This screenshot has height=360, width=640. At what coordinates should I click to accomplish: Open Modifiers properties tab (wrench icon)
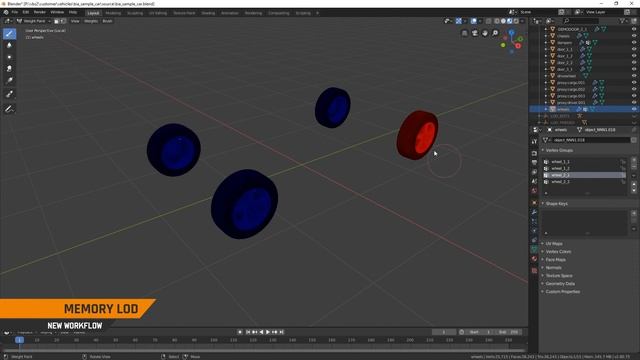(534, 212)
